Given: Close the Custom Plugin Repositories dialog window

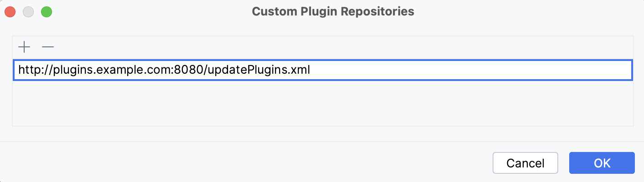Looking at the screenshot, I should coord(10,12).
